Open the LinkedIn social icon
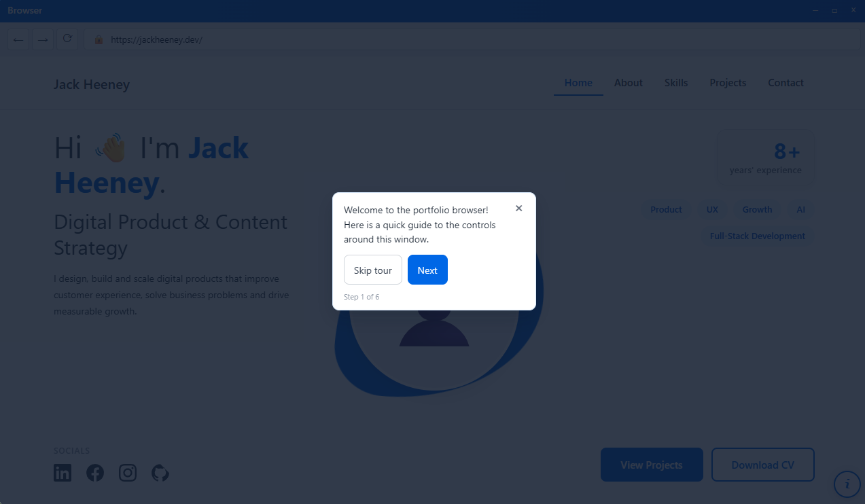The height and width of the screenshot is (504, 865). click(63, 473)
